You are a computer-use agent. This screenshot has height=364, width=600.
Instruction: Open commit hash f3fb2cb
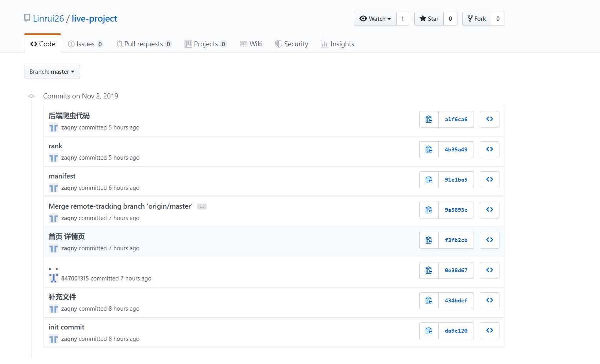click(x=456, y=240)
